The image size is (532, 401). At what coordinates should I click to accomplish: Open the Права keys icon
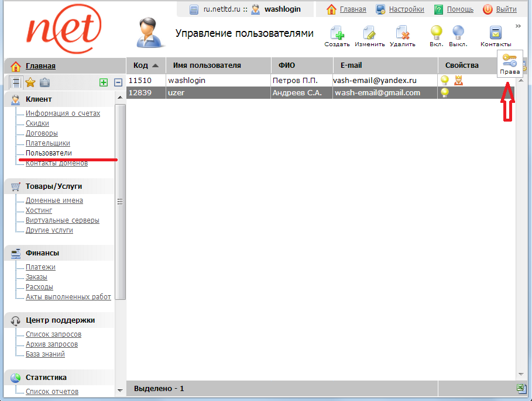(x=509, y=60)
